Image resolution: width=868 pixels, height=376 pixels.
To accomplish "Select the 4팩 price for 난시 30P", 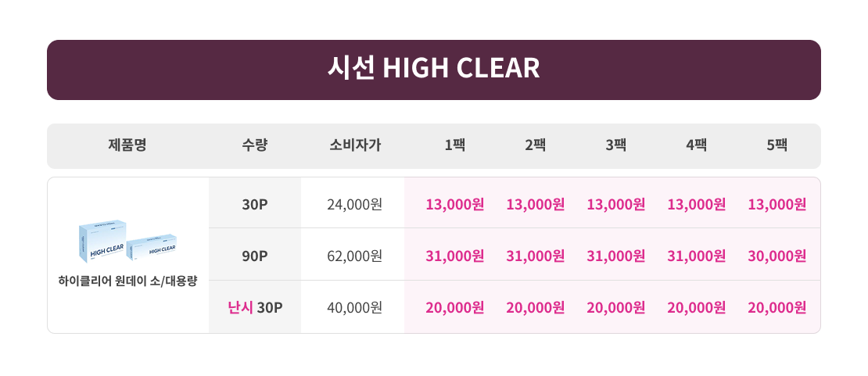I will point(696,307).
